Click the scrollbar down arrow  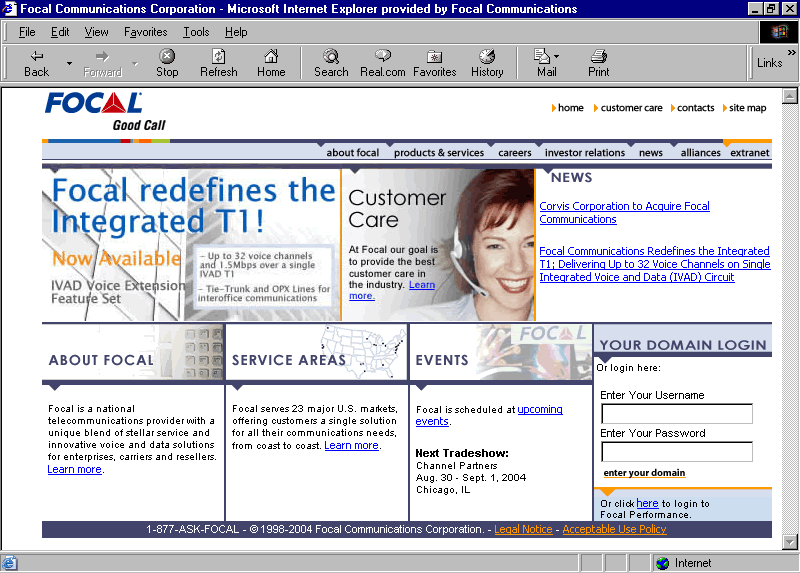tap(790, 542)
